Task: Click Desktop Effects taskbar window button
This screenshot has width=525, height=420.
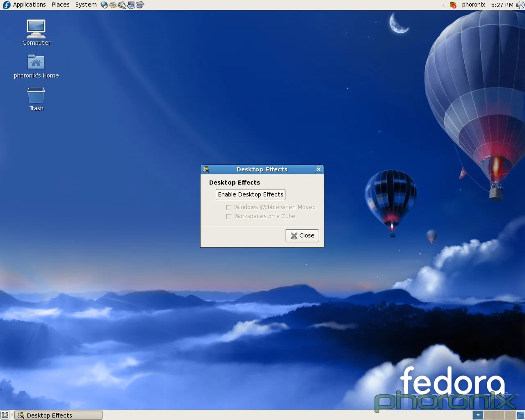Action: coord(59,415)
